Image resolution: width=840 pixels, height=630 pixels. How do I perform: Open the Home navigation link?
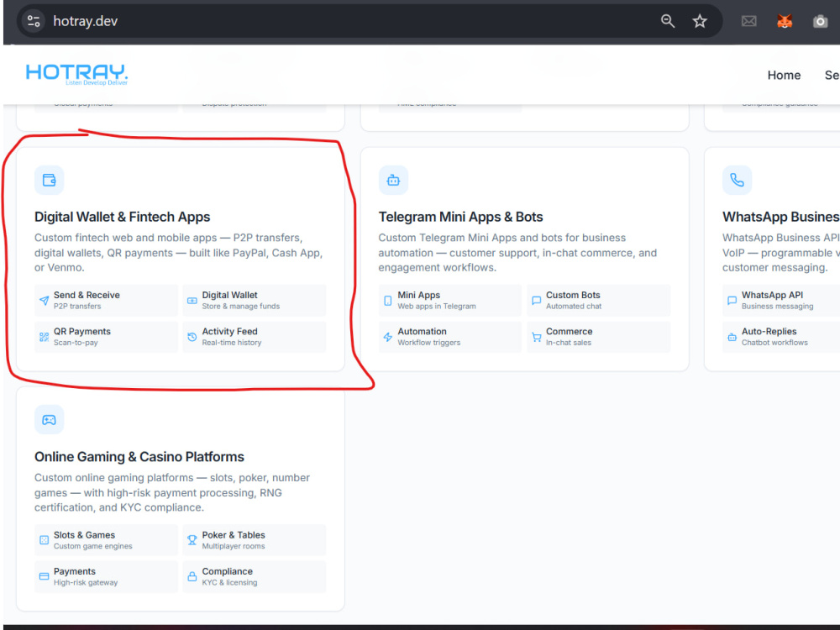(784, 76)
